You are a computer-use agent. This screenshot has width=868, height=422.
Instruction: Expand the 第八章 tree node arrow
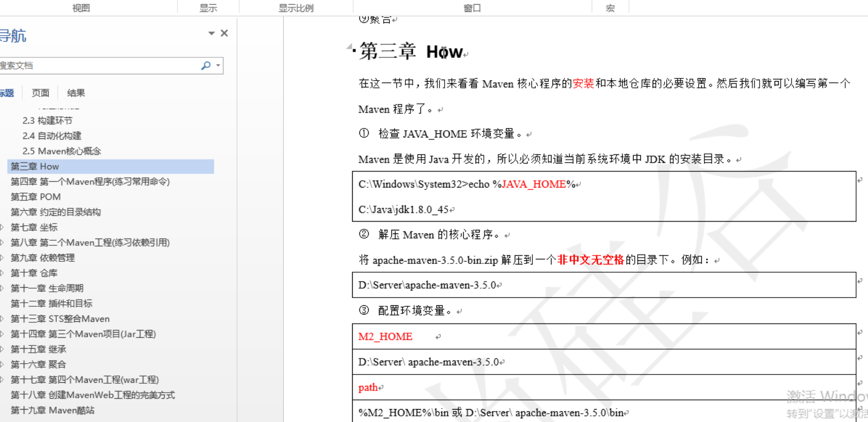point(3,242)
